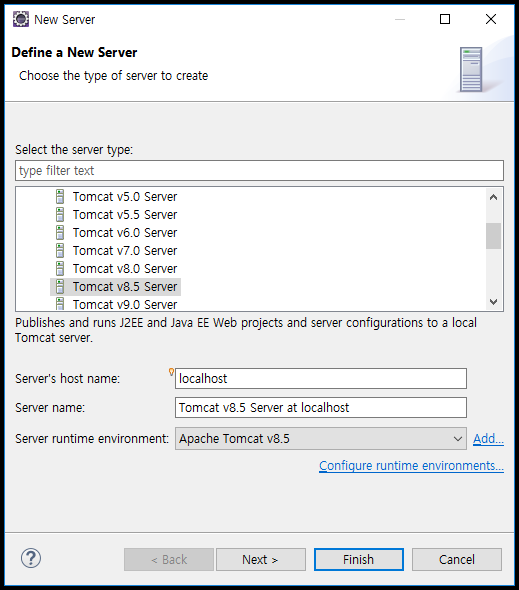Image resolution: width=519 pixels, height=590 pixels.
Task: Select Tomcat v5.0 Server text row
Action: [125, 196]
